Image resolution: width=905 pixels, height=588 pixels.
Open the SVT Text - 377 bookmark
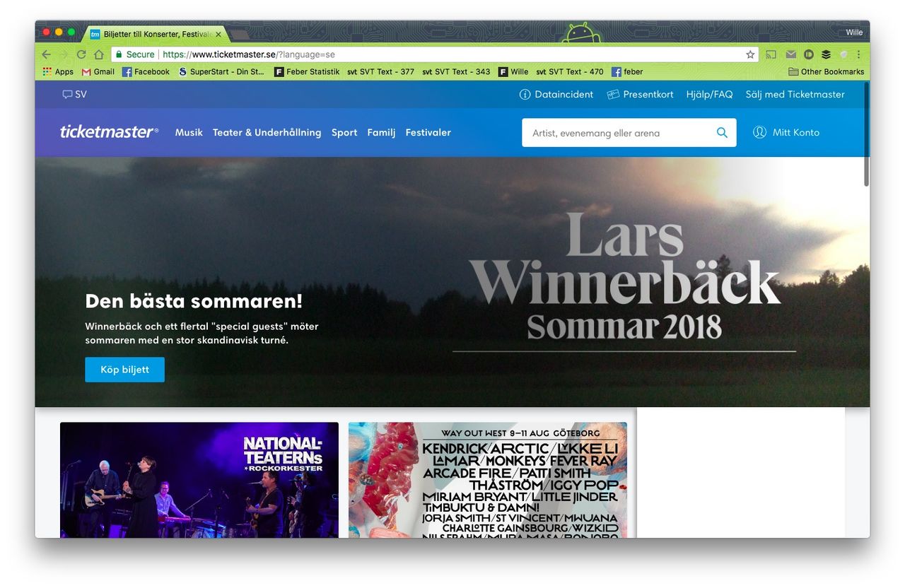(x=381, y=71)
